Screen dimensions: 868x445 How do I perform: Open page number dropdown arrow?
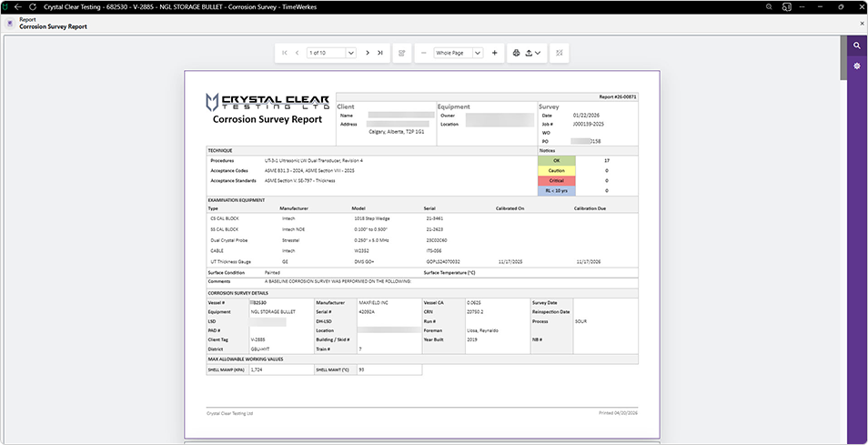tap(351, 53)
